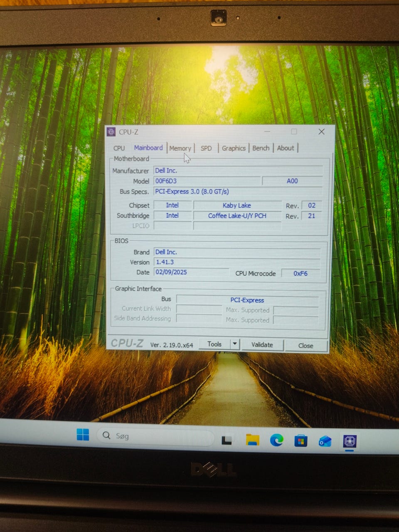Open the SPD tab
Viewport: 399px width, 532px height.
pyautogui.click(x=206, y=148)
